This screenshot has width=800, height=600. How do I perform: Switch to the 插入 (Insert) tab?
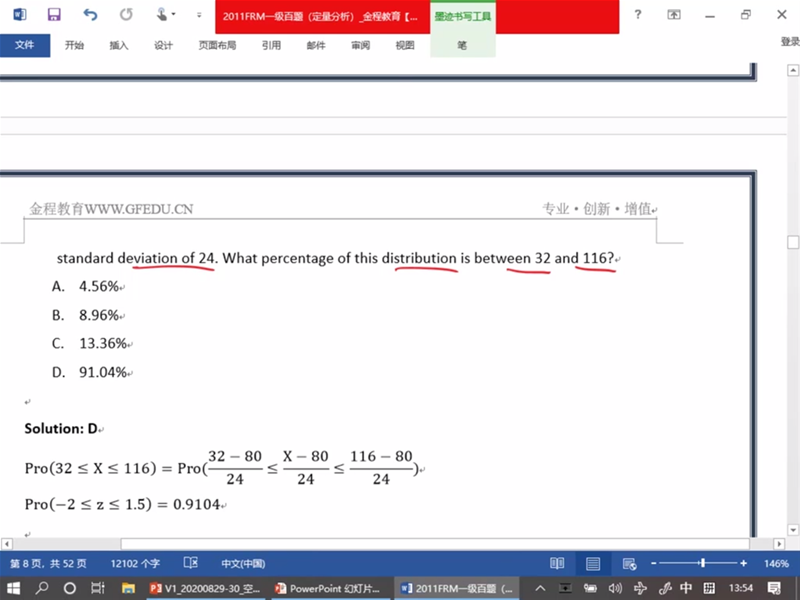119,45
